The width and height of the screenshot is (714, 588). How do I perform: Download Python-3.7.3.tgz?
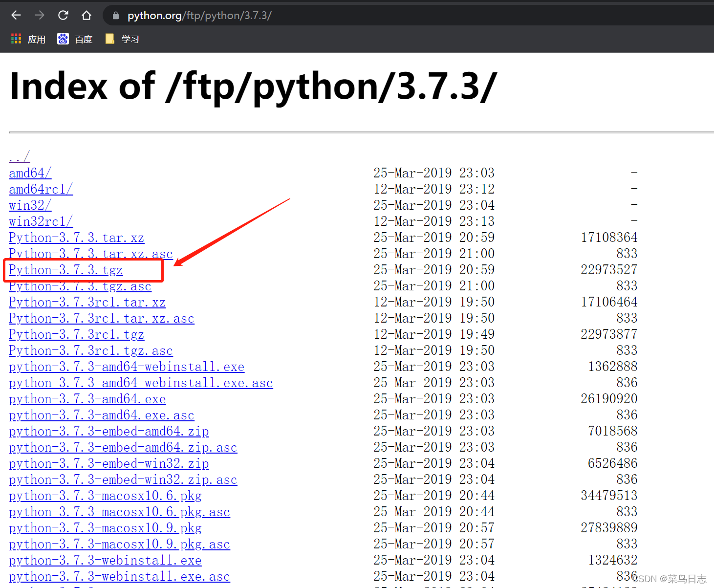click(x=66, y=270)
